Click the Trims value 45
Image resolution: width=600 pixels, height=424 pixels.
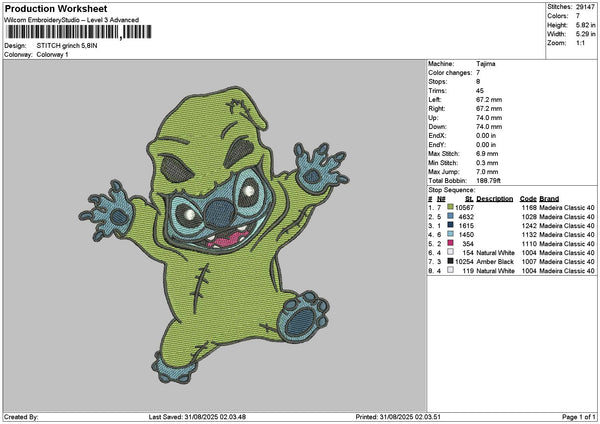coord(480,91)
